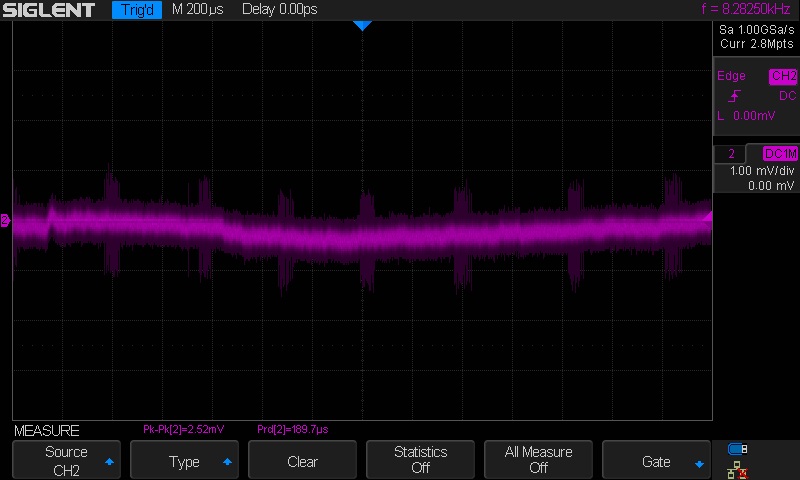800x480 pixels.
Task: Select the 0.00 mV channel offset value
Action: coord(771,186)
